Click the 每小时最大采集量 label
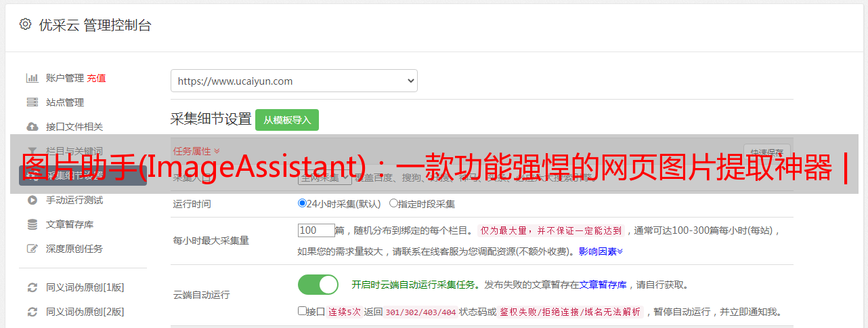Viewport: 868px width, 328px height. click(211, 241)
